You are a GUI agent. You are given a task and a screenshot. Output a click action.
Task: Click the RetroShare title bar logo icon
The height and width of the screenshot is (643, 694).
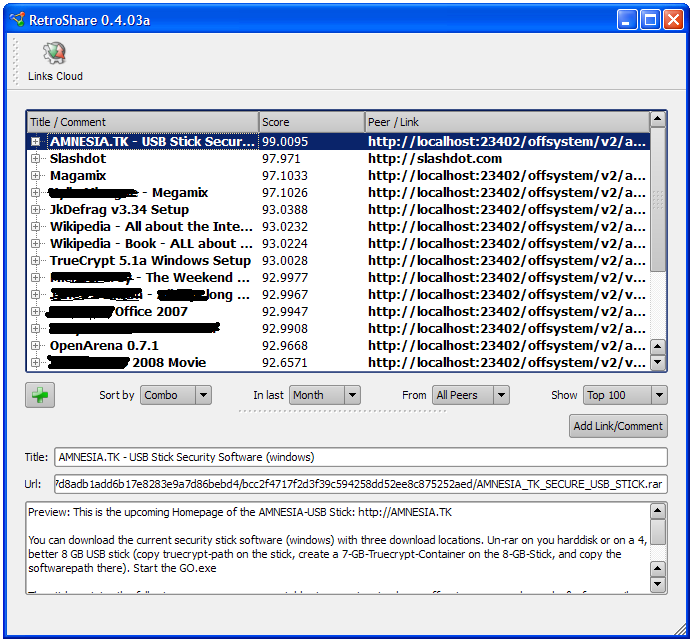pyautogui.click(x=18, y=19)
